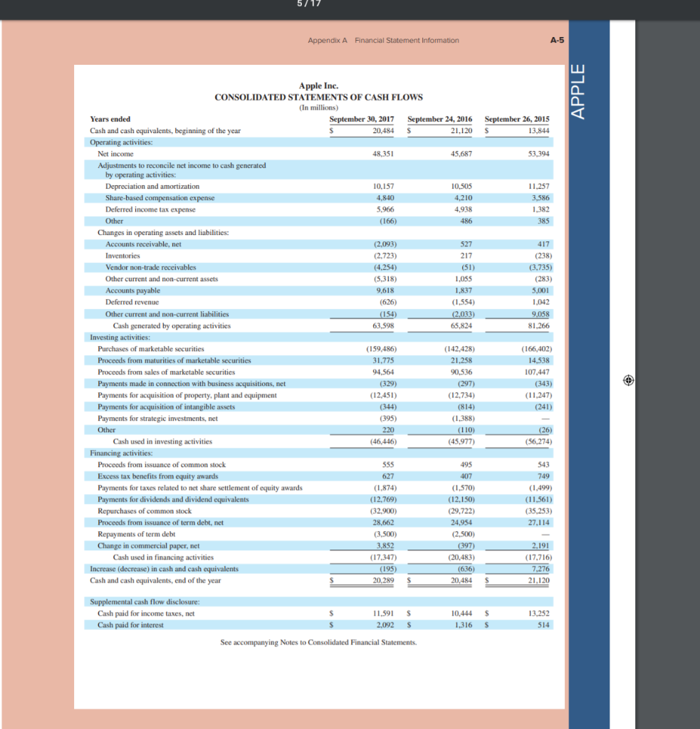700x729 pixels.
Task: Click the crosshair navigation target icon
Action: click(627, 381)
